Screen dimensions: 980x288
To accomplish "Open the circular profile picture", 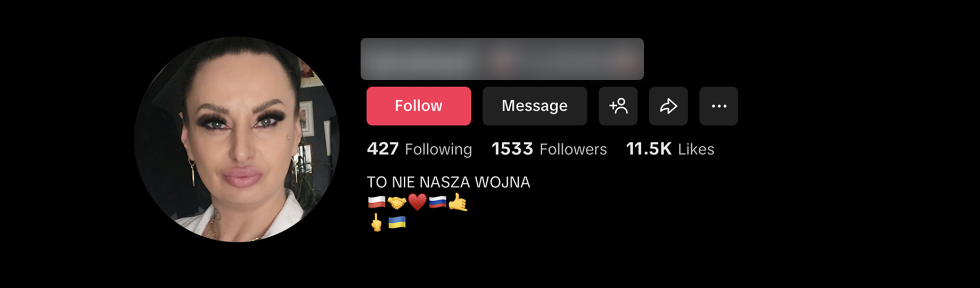I will 236,139.
